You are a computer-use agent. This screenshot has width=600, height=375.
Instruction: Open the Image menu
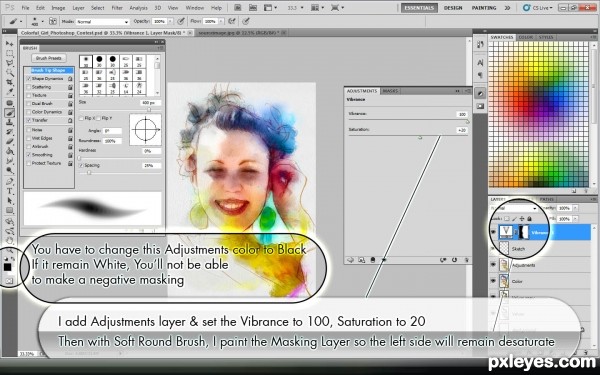click(x=58, y=8)
